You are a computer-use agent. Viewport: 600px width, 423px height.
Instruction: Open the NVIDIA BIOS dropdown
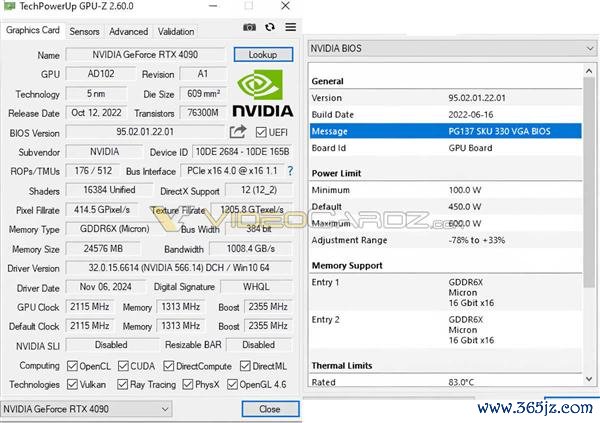tap(452, 49)
